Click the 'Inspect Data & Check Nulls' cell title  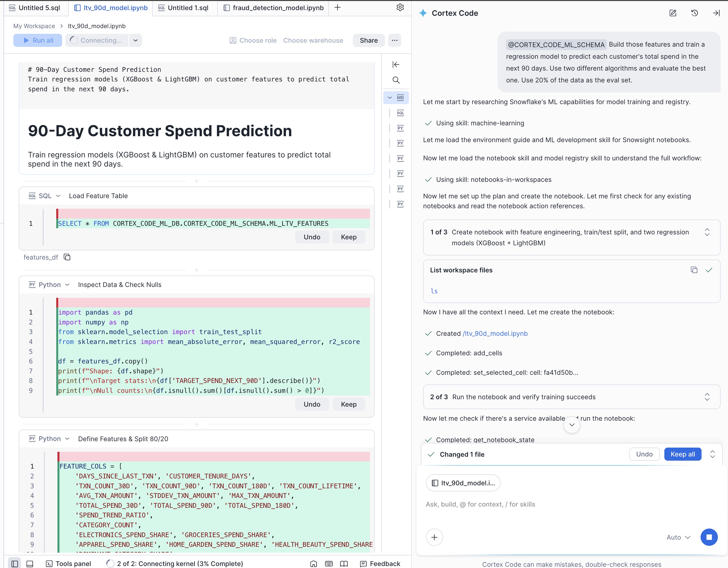(x=120, y=284)
